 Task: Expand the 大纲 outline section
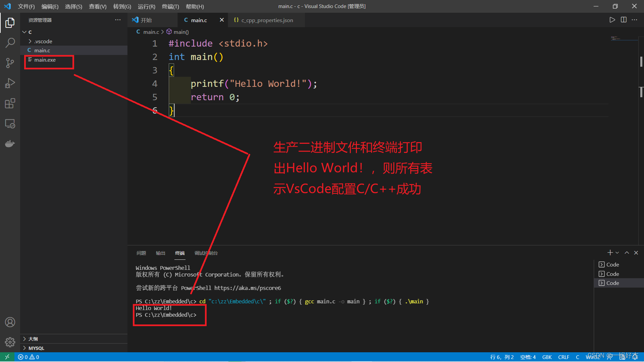point(74,339)
